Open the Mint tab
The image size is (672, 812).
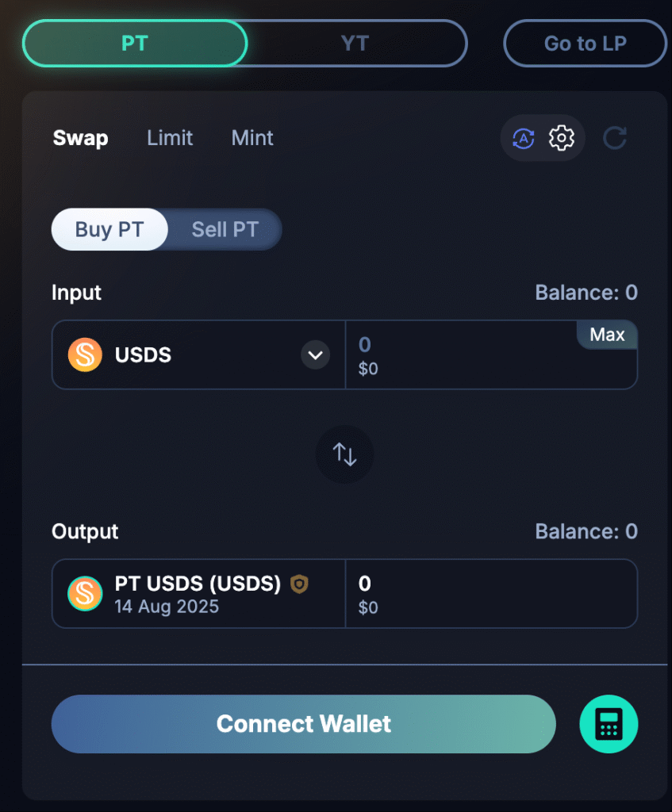252,138
